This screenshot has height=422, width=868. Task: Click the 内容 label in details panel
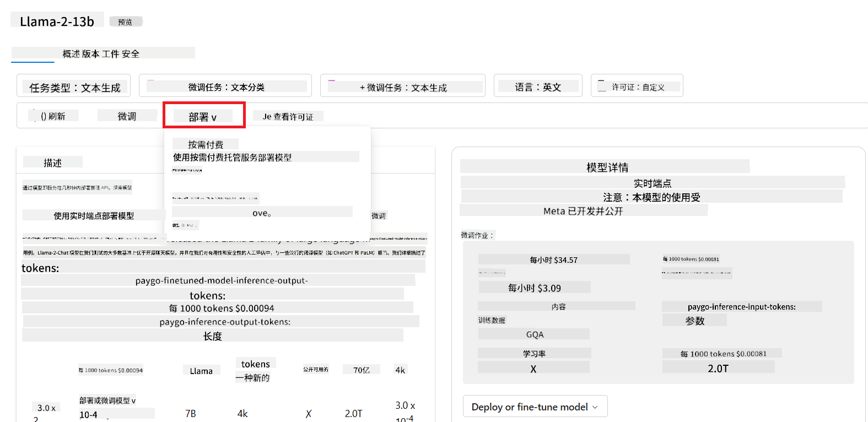click(558, 306)
